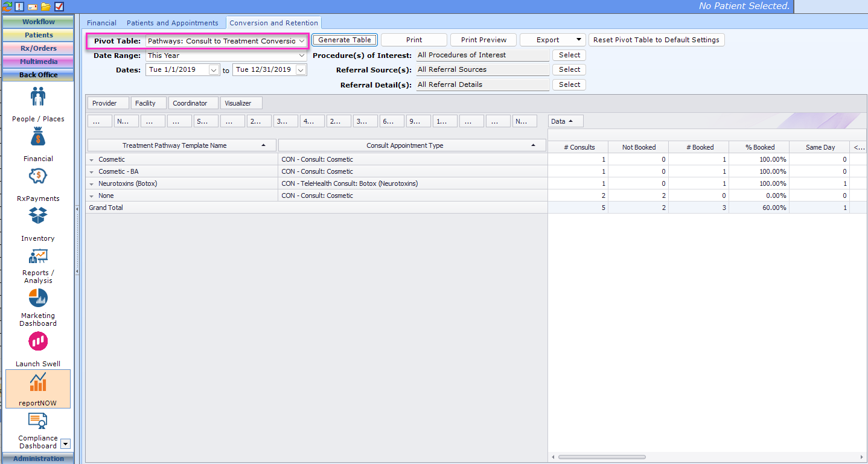Click the Marketing Dashboard pie chart icon

point(37,297)
